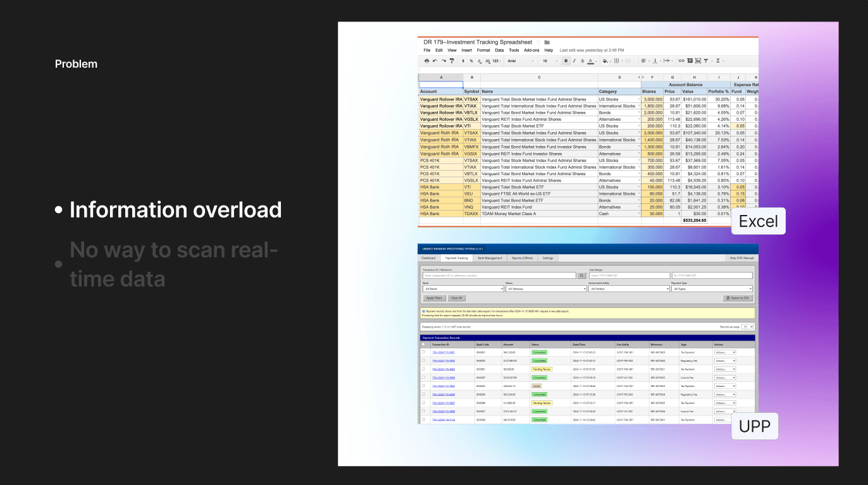Open the text wrapping icon in spreadsheet
Screen dimensions: 868x485
667,61
